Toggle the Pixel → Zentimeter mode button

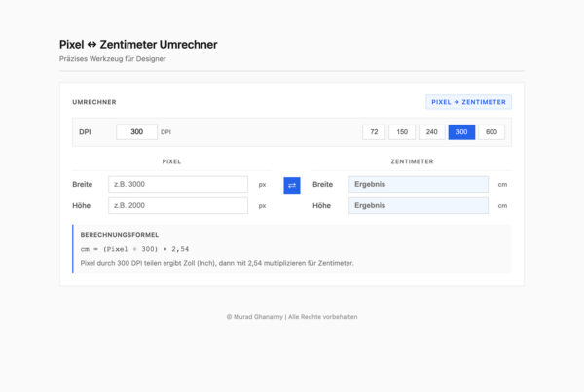(468, 101)
